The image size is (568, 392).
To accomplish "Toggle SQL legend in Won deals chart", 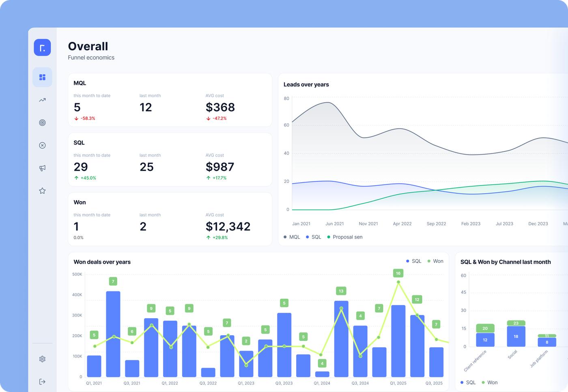I will pyautogui.click(x=414, y=261).
